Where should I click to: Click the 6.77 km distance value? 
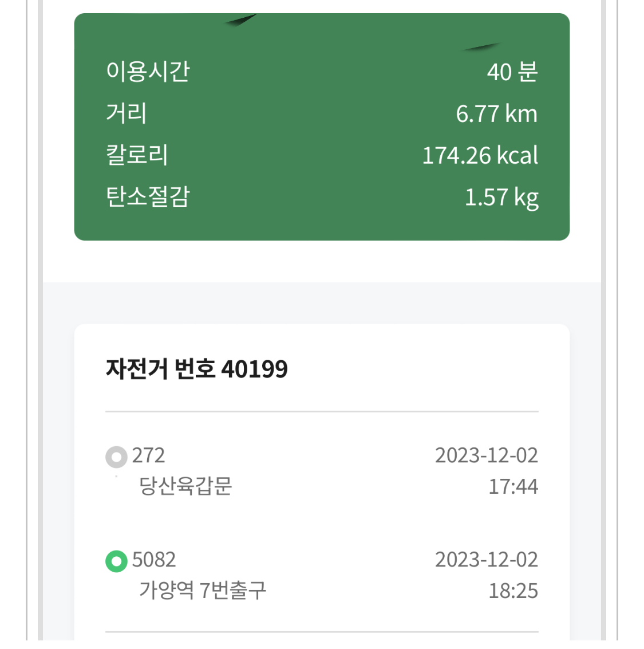pyautogui.click(x=496, y=114)
